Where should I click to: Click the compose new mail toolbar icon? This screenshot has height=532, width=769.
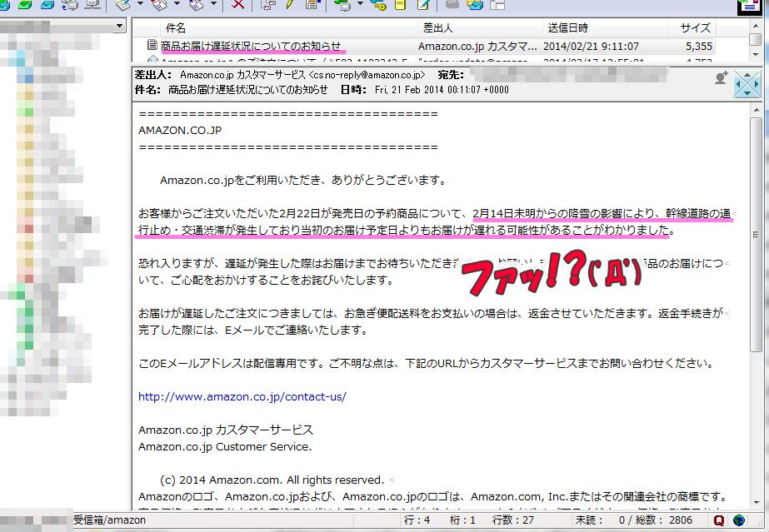click(x=123, y=4)
